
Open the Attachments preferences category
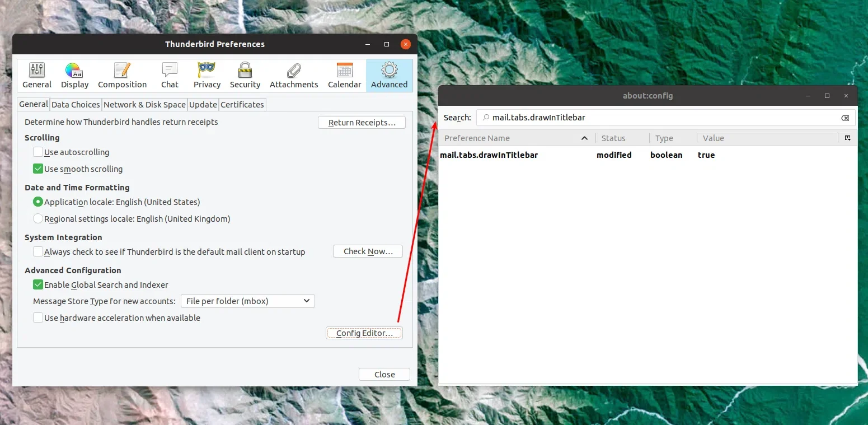coord(294,76)
